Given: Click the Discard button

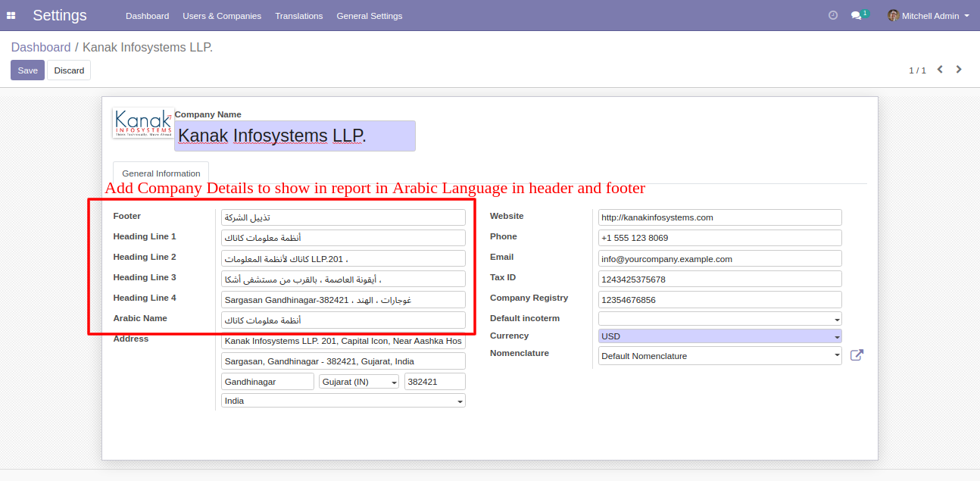Looking at the screenshot, I should 69,70.
